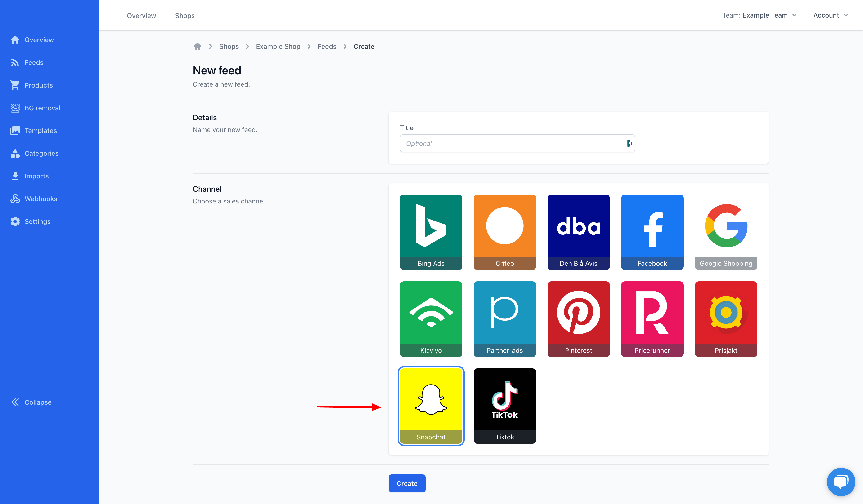Click the Feeds RSS icon in sidebar
Viewport: 863px width, 504px height.
pyautogui.click(x=15, y=63)
